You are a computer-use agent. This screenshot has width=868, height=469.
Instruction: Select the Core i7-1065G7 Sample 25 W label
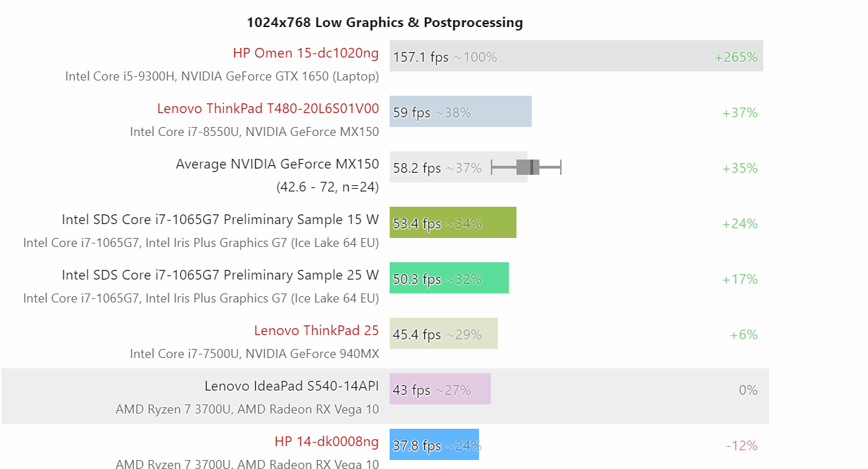[x=220, y=275]
